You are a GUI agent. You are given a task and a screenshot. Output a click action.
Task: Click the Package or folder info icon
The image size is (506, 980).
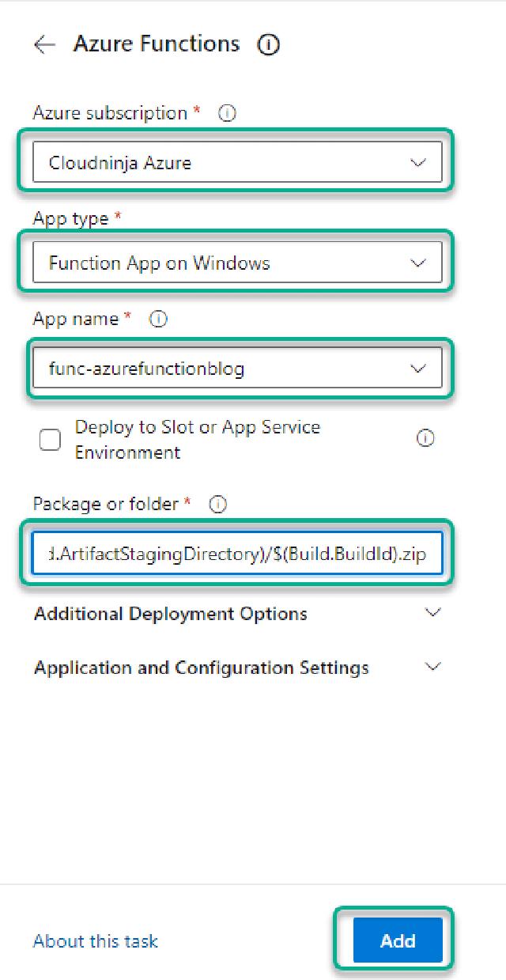coord(218,504)
